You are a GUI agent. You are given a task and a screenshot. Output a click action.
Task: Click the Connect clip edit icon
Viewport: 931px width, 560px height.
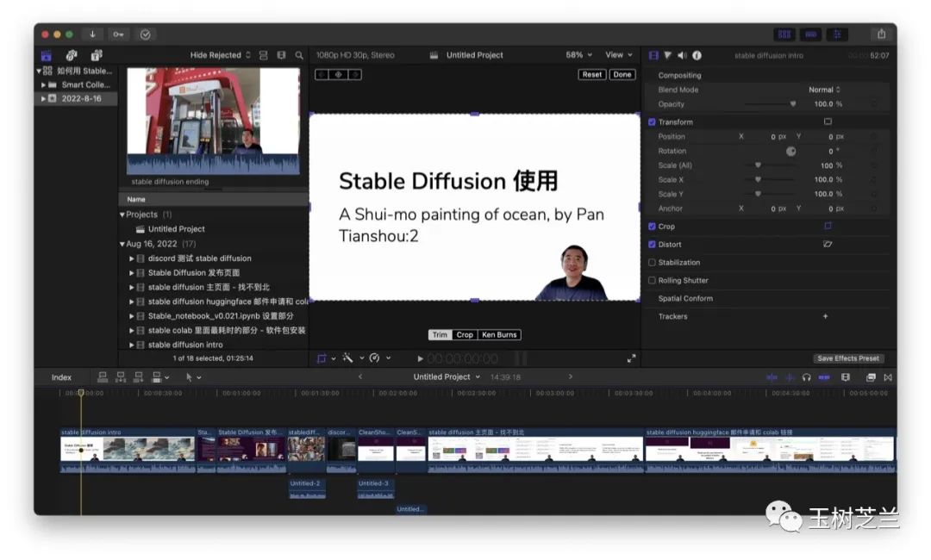pos(102,377)
